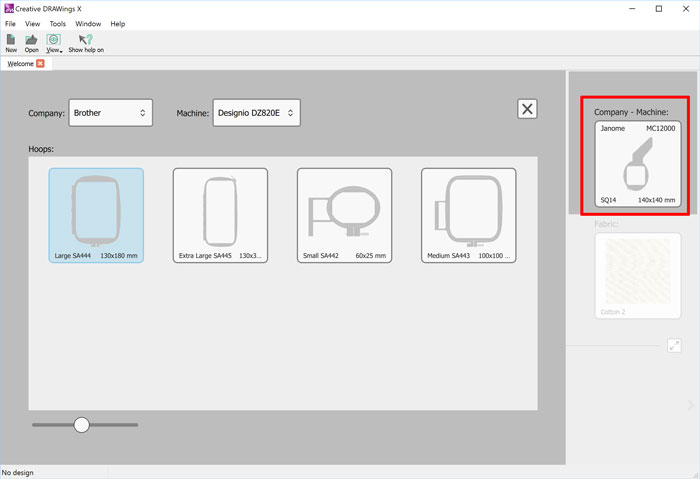
Task: Click the Janome MC12000 machine tile
Action: tap(637, 164)
